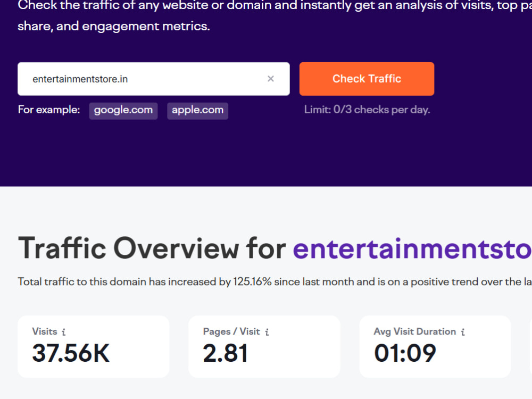Click the 'Limit: 0/3 checks per day.' text
532x399 pixels.
click(x=367, y=110)
